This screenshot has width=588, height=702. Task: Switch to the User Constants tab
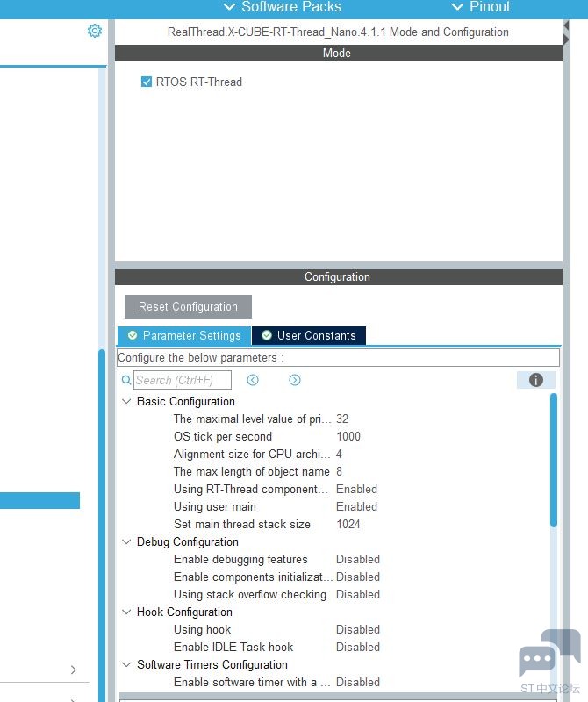pyautogui.click(x=309, y=335)
